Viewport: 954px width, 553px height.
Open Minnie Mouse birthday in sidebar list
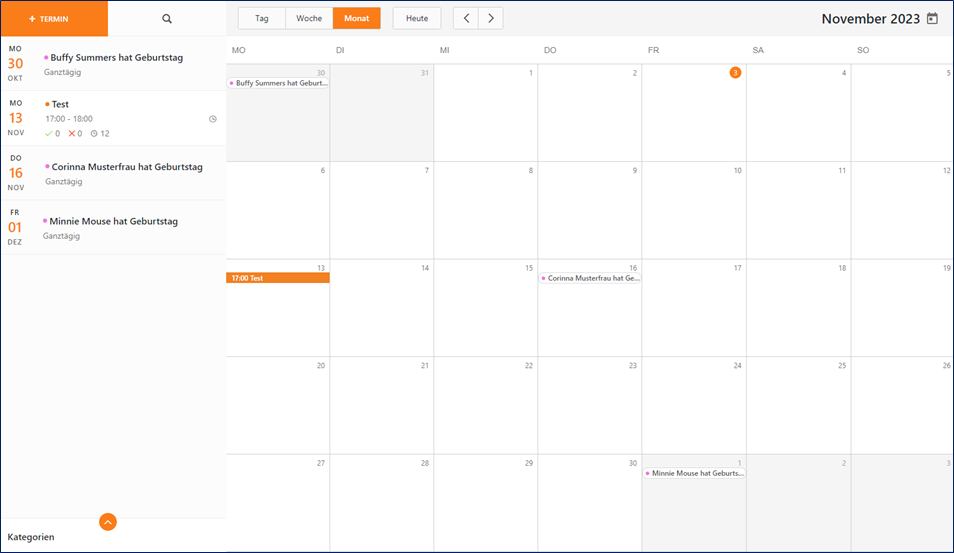113,221
